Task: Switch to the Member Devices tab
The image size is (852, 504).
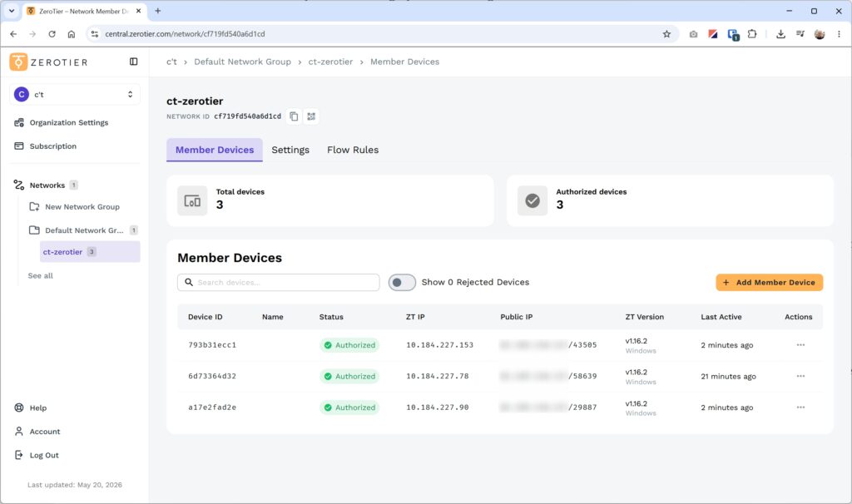Action: coord(215,150)
